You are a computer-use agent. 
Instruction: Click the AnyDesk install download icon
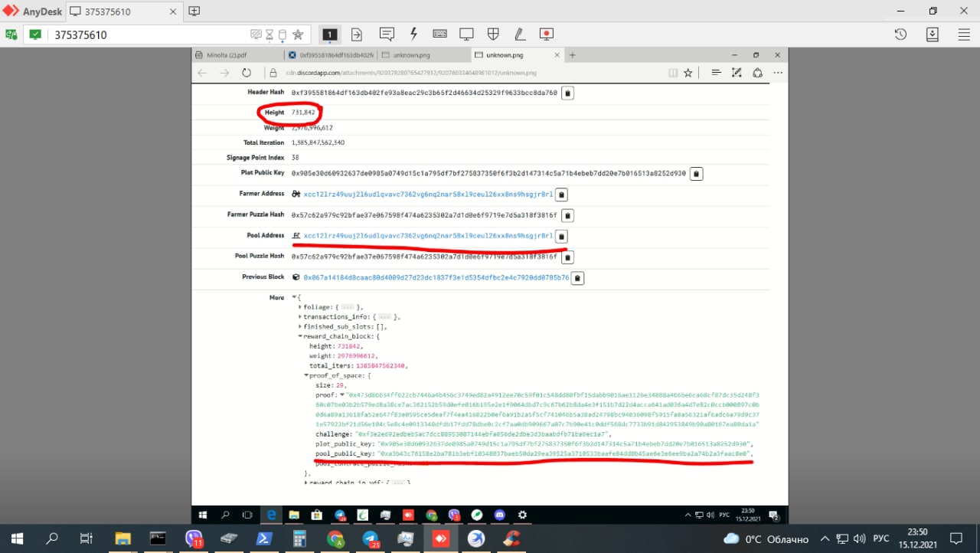click(933, 34)
